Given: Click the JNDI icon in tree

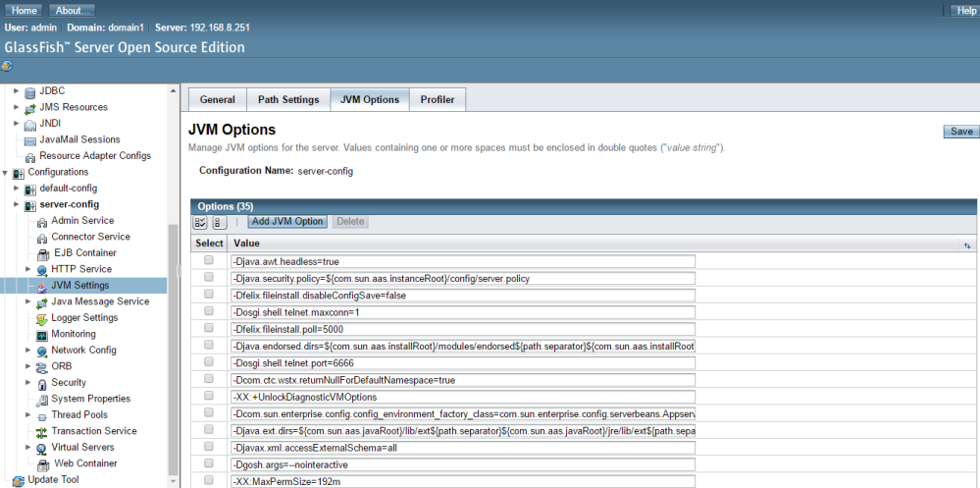Looking at the screenshot, I should pos(29,124).
